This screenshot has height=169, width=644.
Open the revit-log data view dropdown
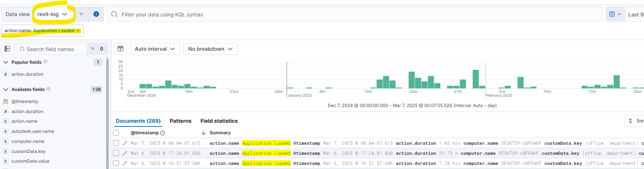(x=52, y=14)
